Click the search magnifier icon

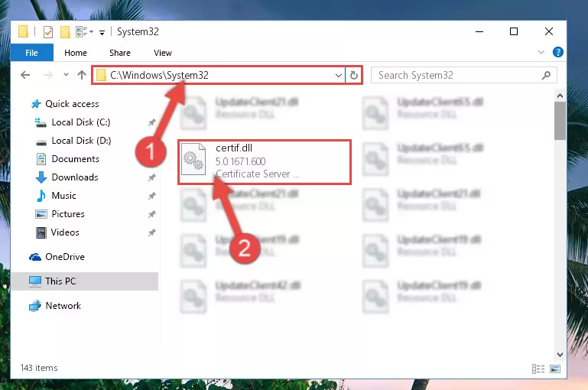[547, 75]
